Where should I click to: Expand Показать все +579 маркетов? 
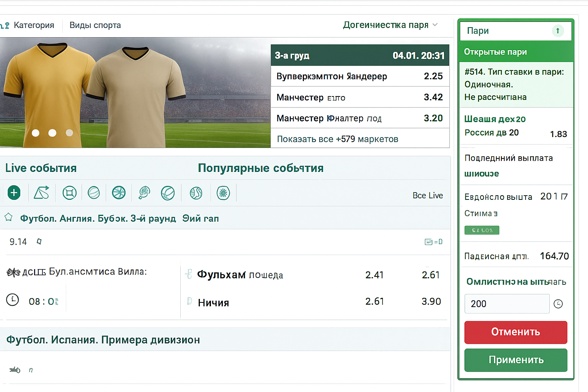tap(337, 139)
